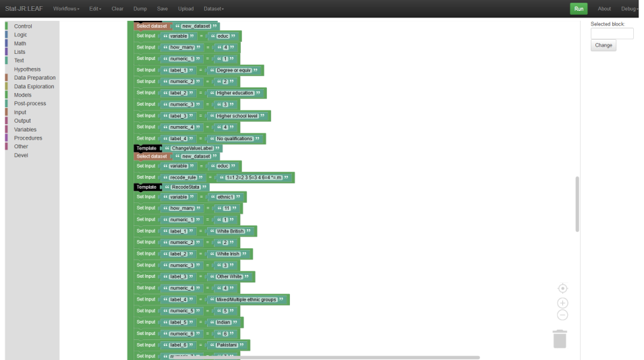Open the Devel block category

[21, 156]
